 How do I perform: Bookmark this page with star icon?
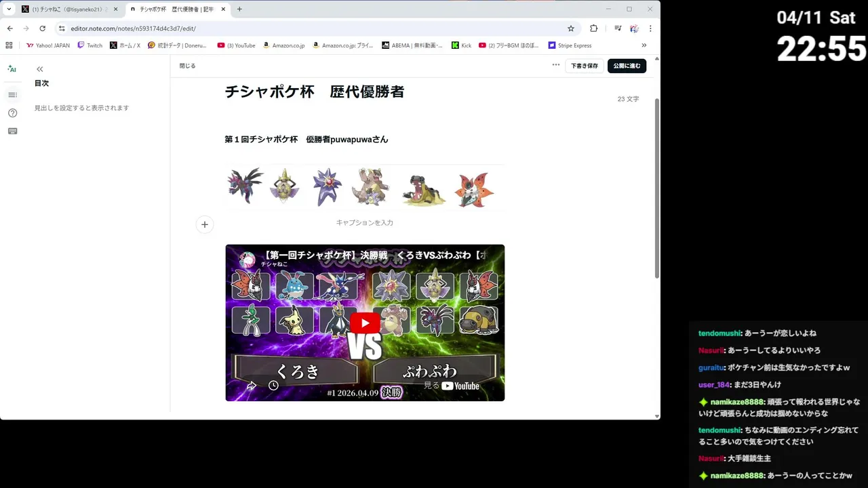pyautogui.click(x=571, y=28)
